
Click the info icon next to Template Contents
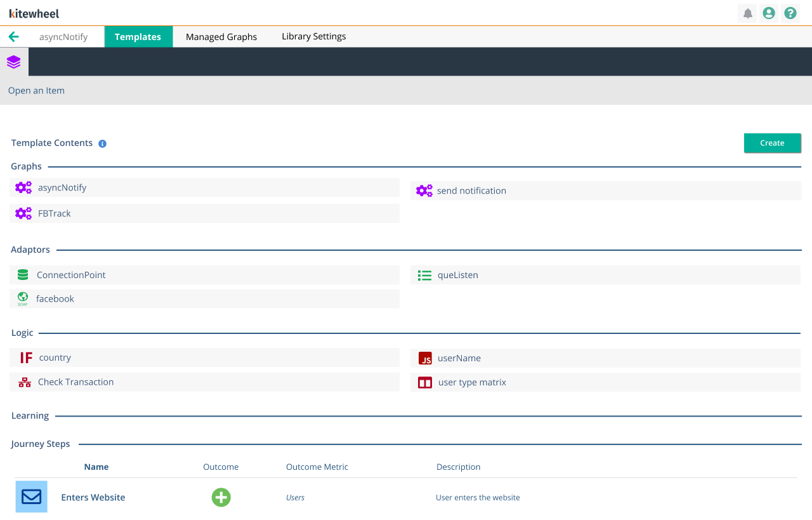tap(102, 143)
